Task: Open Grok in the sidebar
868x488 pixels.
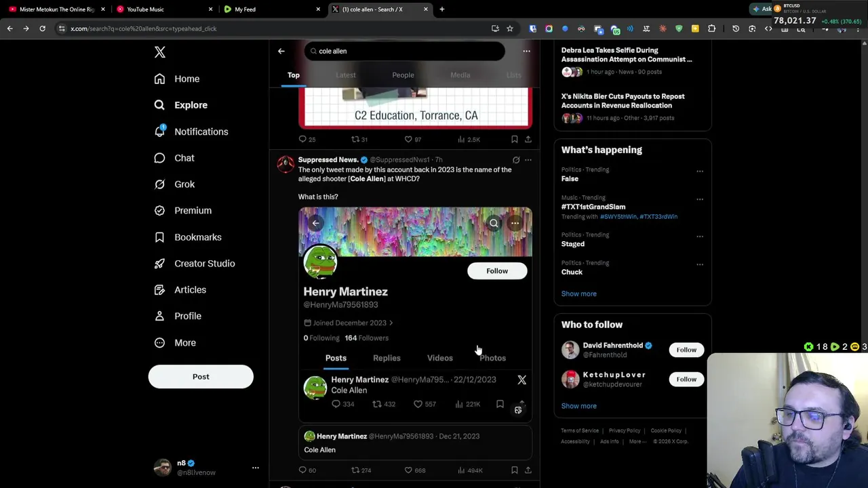Action: (174, 184)
